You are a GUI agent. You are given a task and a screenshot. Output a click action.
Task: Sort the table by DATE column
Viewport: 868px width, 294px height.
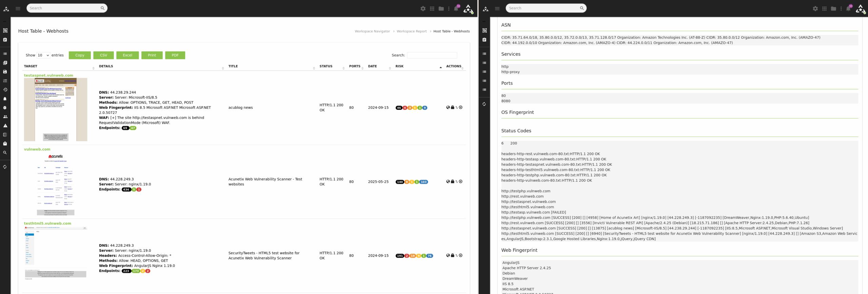click(x=379, y=66)
